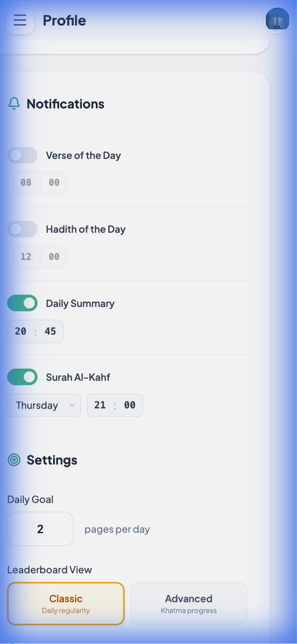Edit the Surah Al-Kahf 21:00 time

[x=115, y=405]
